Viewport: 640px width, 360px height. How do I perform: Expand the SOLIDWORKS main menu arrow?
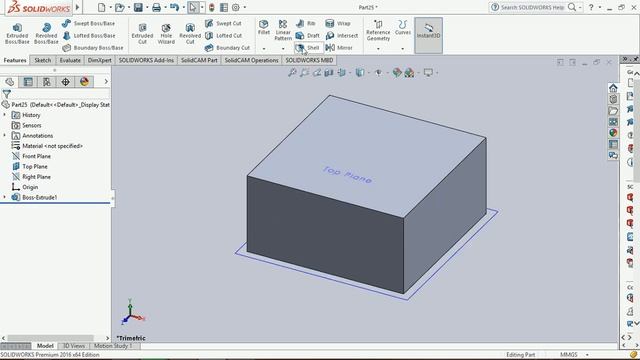point(77,7)
